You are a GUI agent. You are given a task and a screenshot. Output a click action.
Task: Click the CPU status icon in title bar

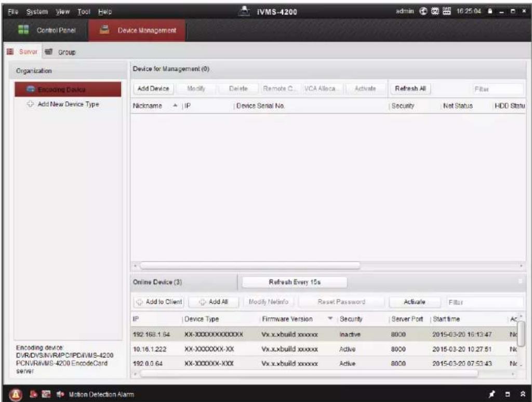click(435, 11)
